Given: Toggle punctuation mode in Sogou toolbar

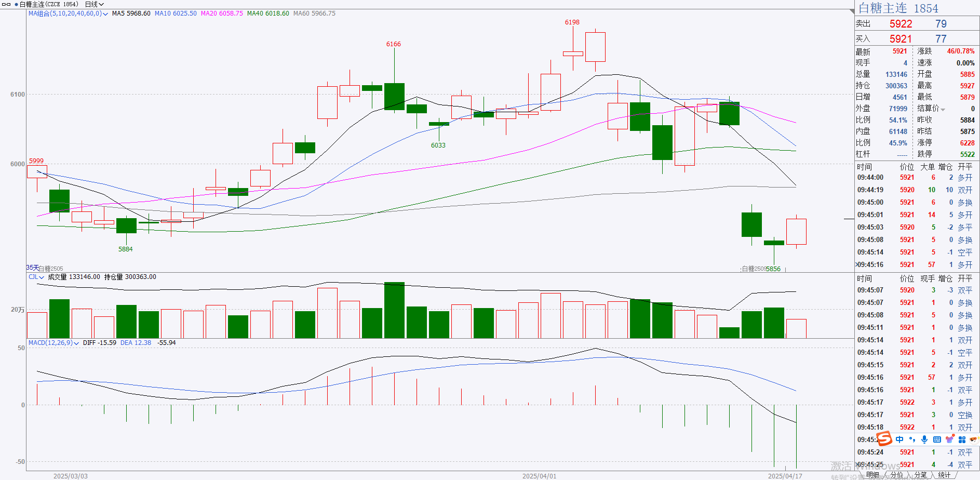Looking at the screenshot, I should (x=912, y=439).
